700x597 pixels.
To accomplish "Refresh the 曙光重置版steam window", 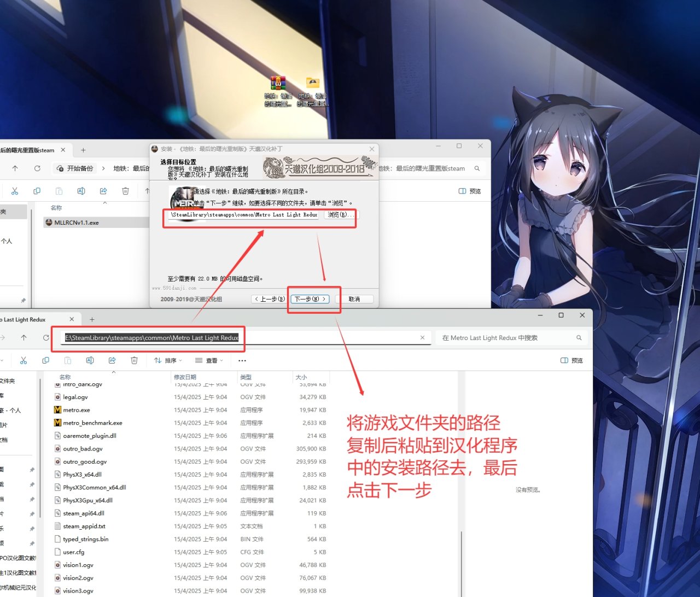I will click(37, 168).
